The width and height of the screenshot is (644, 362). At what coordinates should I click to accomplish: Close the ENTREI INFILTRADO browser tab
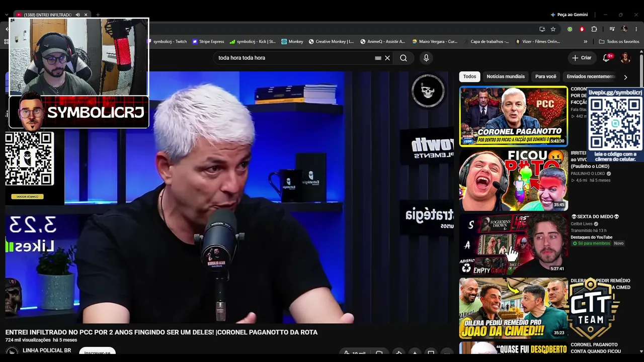[x=86, y=15]
